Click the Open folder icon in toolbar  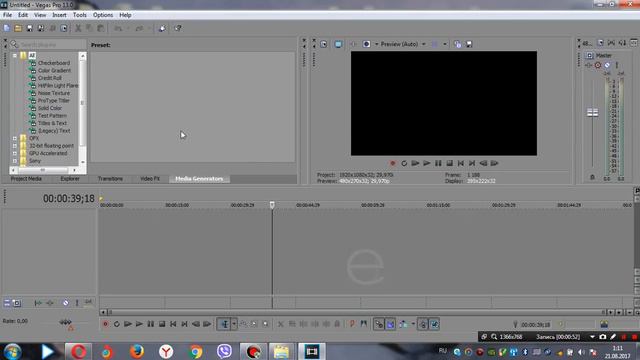pos(18,28)
